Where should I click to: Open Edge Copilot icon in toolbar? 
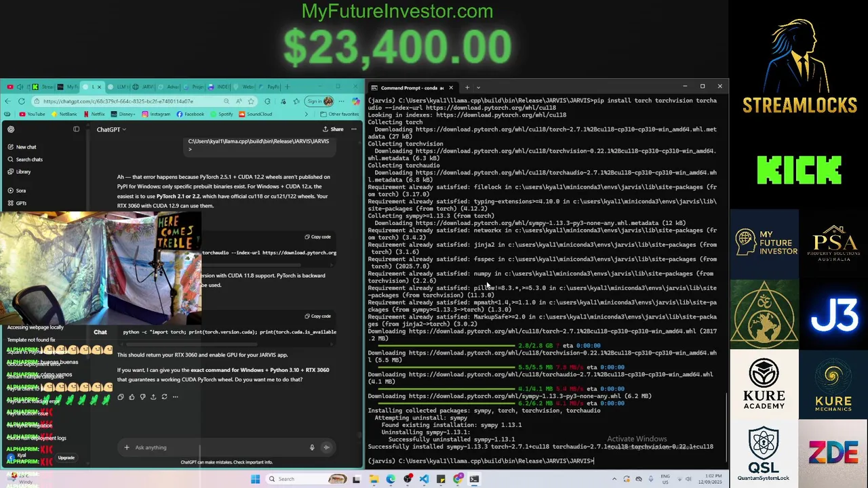point(356,101)
